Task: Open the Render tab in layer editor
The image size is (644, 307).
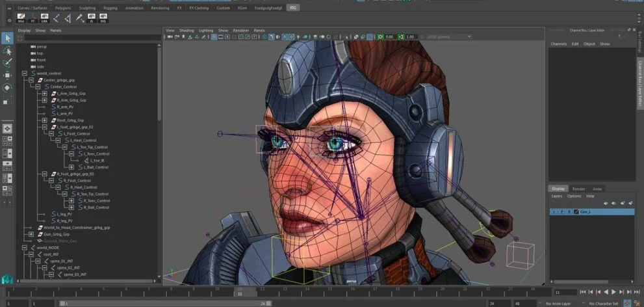Action: coord(578,189)
